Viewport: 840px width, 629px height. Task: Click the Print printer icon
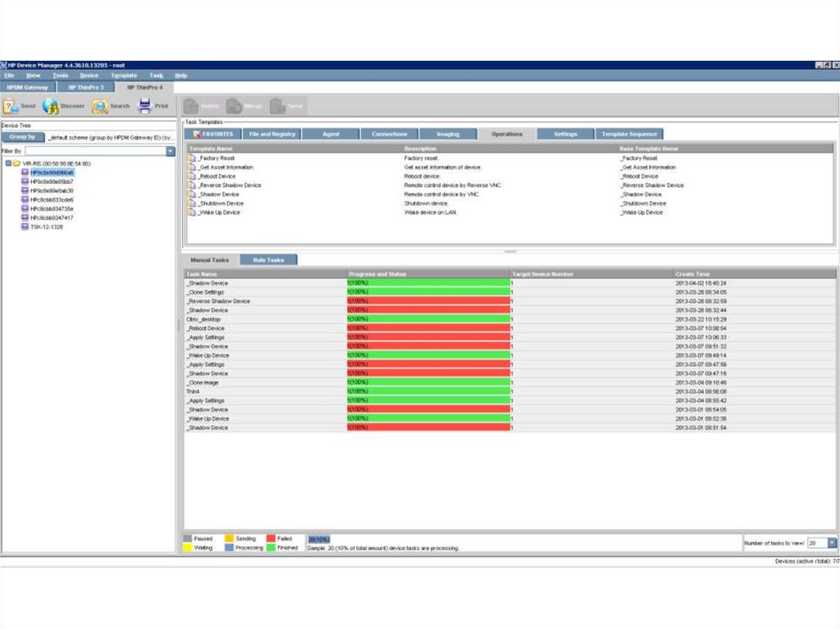[144, 106]
